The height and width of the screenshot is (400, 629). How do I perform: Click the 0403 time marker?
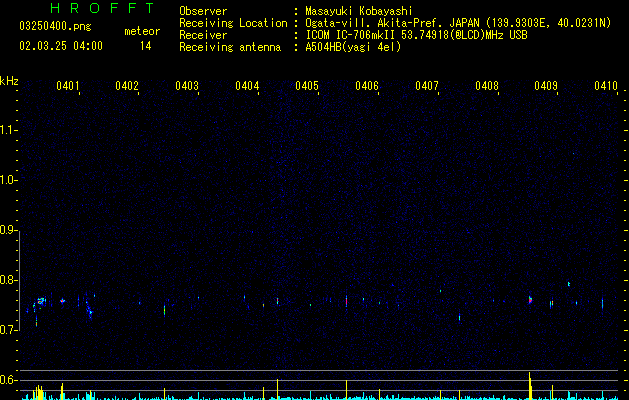(x=187, y=85)
